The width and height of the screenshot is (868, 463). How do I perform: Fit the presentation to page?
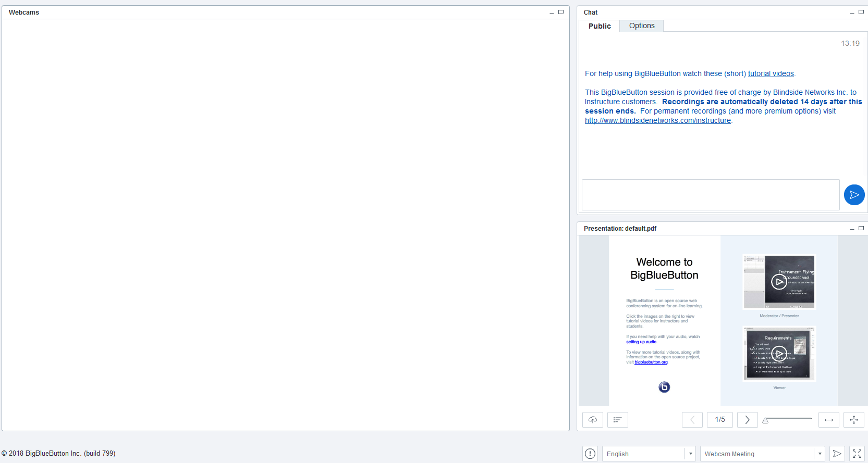tap(854, 420)
